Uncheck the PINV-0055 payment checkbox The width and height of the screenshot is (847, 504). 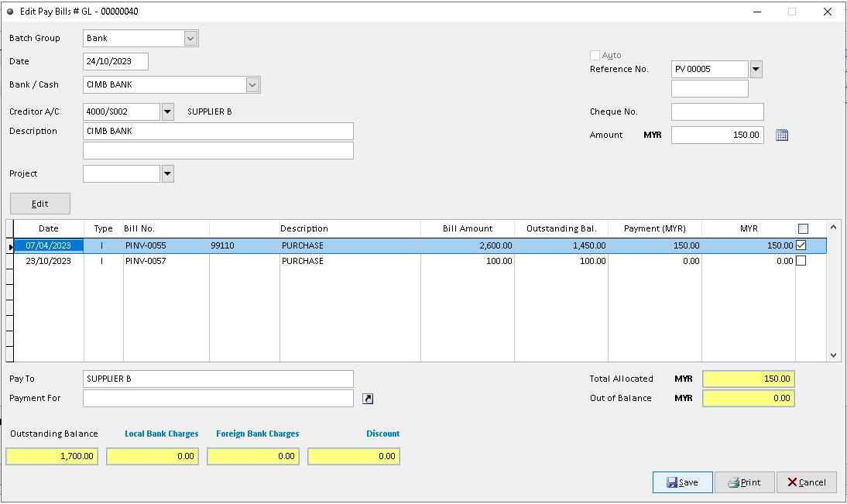[801, 245]
